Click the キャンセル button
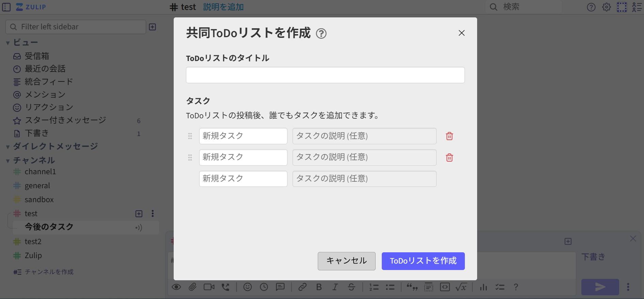Screen dimensions: 644x299 [x=347, y=261]
